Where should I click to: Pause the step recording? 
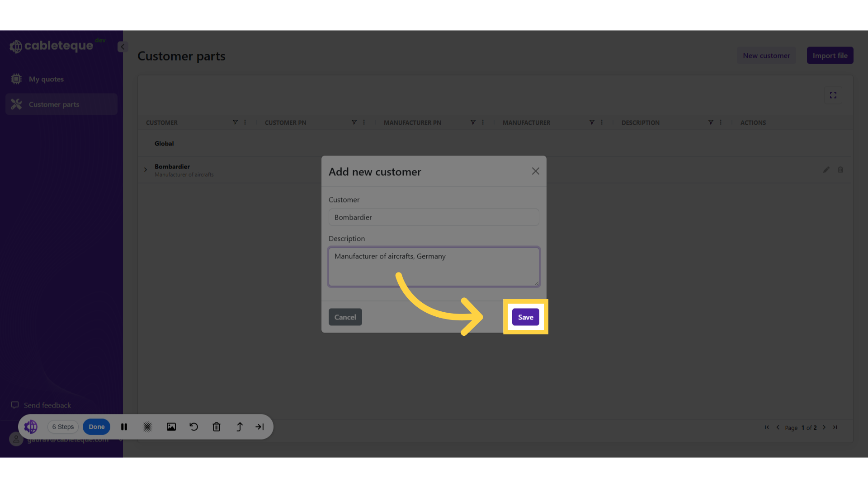pos(124,427)
